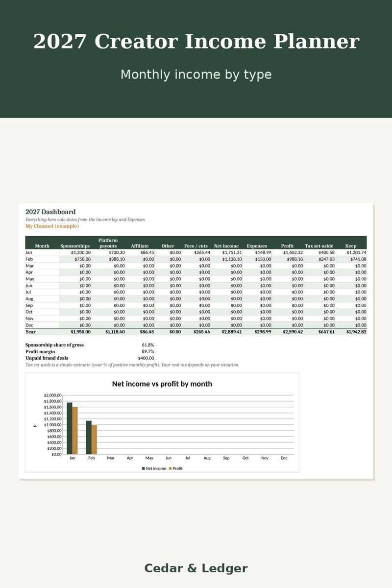Select the "$2,000.00" y-axis label
Image resolution: width=392 pixels, height=588 pixels.
point(52,395)
